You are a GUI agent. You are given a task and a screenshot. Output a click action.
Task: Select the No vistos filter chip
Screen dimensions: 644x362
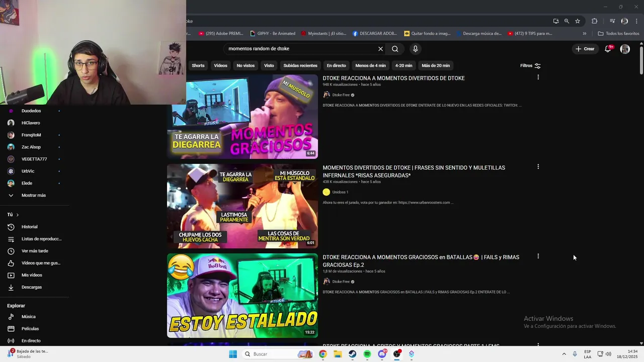pos(246,65)
